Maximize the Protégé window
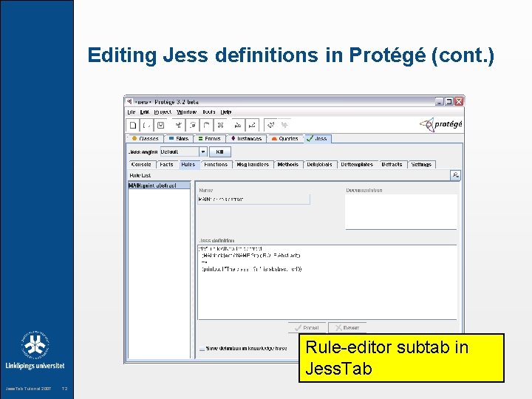 (449, 101)
